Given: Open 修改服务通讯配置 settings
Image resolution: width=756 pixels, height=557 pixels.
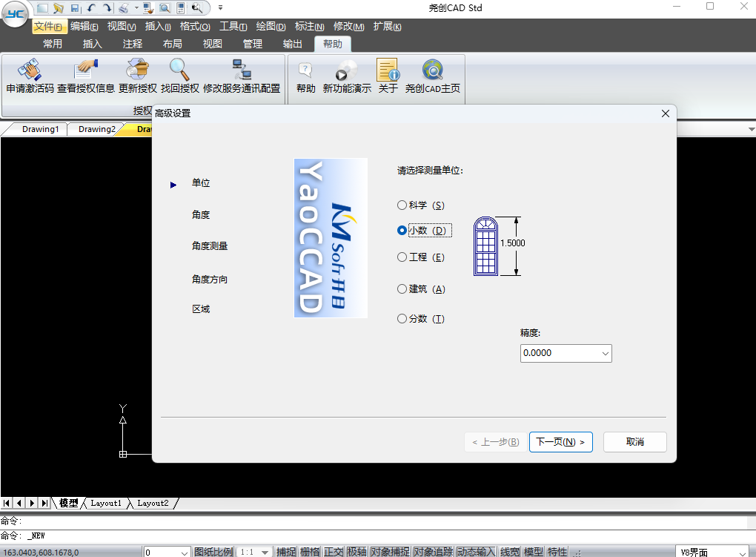Looking at the screenshot, I should 242,71.
